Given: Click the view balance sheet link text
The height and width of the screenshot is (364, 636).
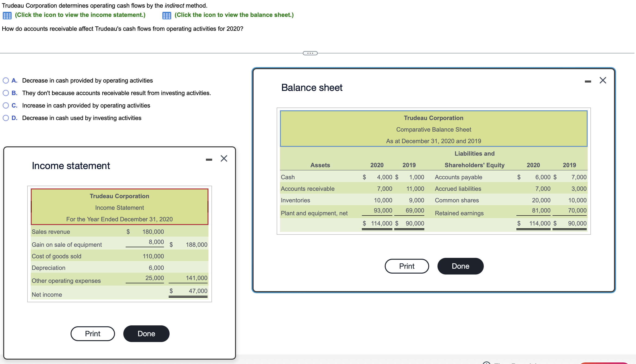Looking at the screenshot, I should tap(234, 15).
